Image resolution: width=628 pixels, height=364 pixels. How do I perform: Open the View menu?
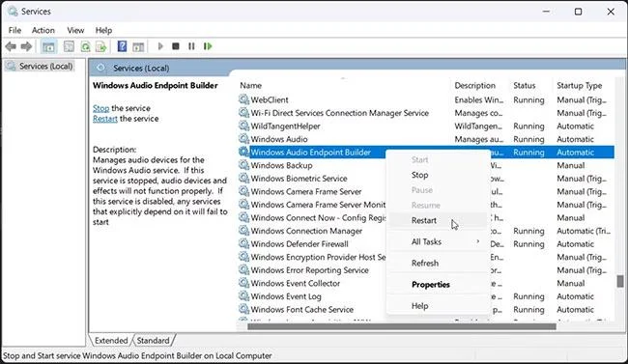tap(75, 30)
